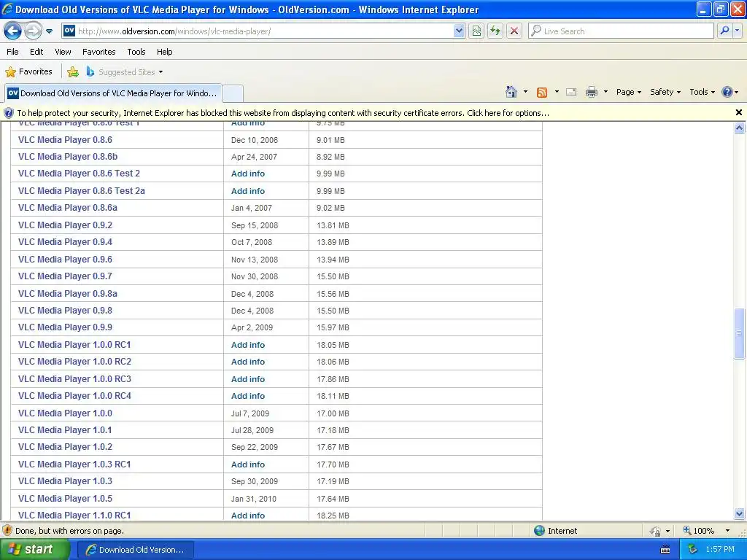Screen dimensions: 747x560
Task: Click the status bar error warning icon
Action: [x=7, y=531]
